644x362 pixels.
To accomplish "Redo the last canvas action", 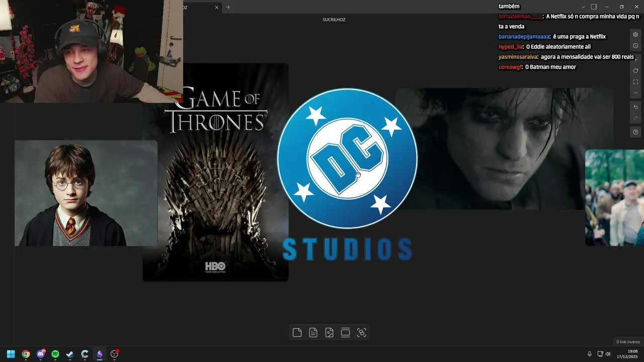I will tap(635, 118).
